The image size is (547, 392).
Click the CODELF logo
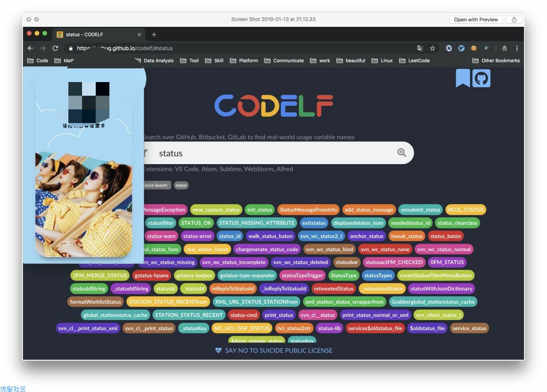point(273,105)
